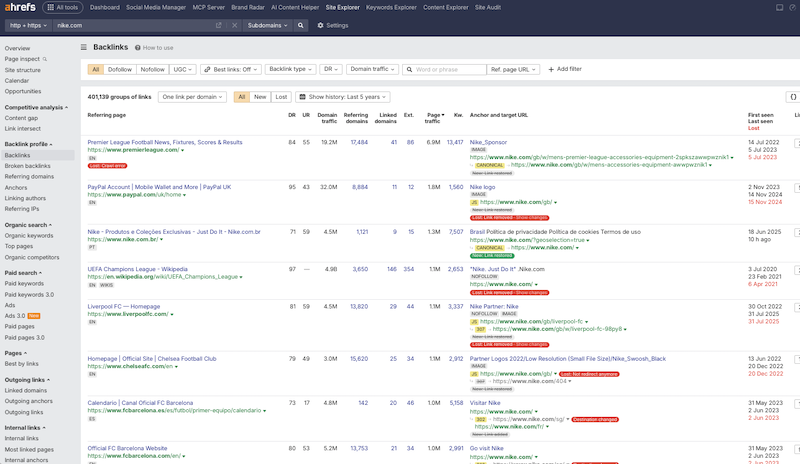The width and height of the screenshot is (800, 464).
Task: Open Show history: Last 5 years dropdown
Action: click(343, 96)
